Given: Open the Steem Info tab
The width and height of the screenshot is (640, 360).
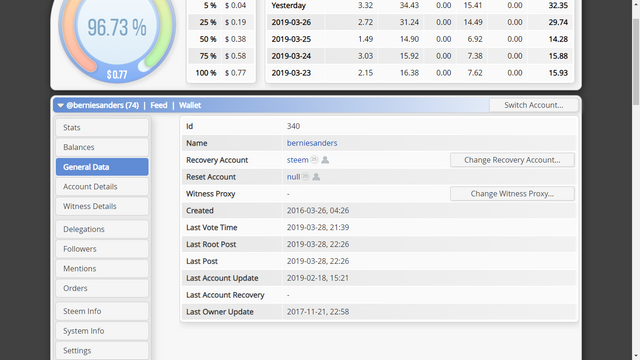Looking at the screenshot, I should pyautogui.click(x=102, y=311).
